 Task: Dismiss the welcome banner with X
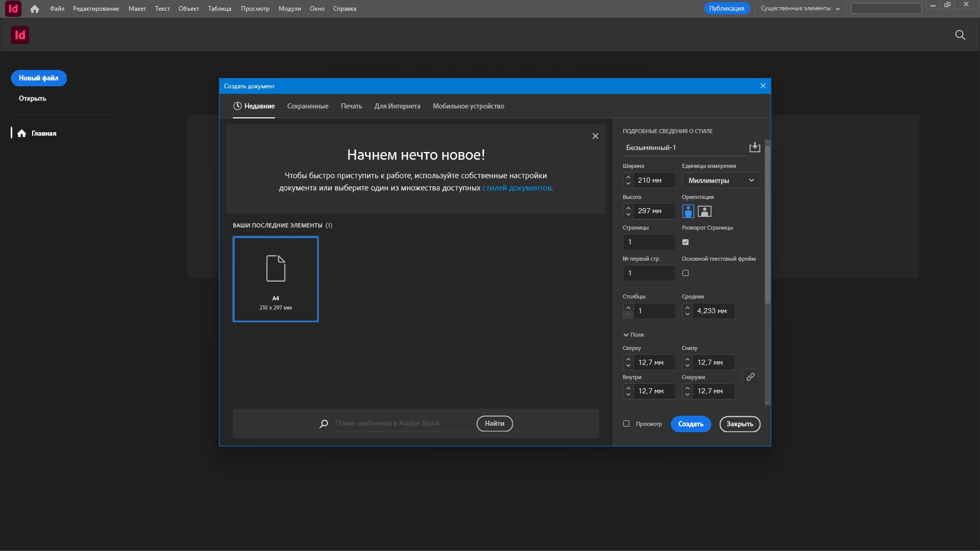click(x=595, y=136)
